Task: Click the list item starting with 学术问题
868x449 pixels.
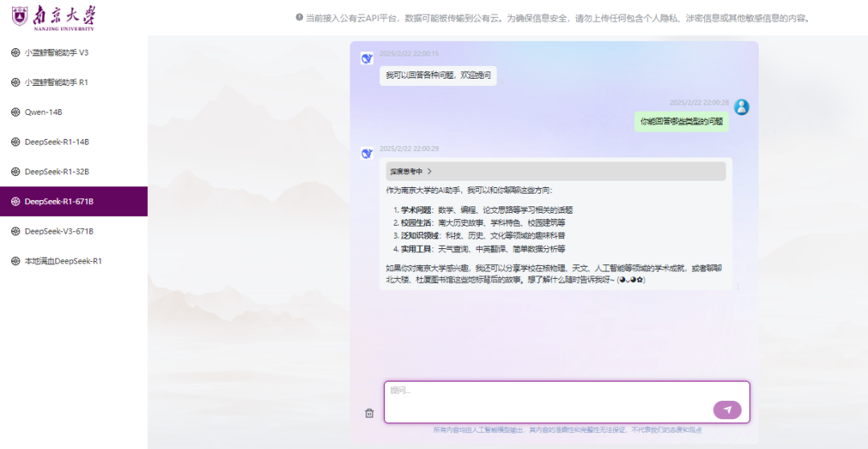Action: click(483, 210)
